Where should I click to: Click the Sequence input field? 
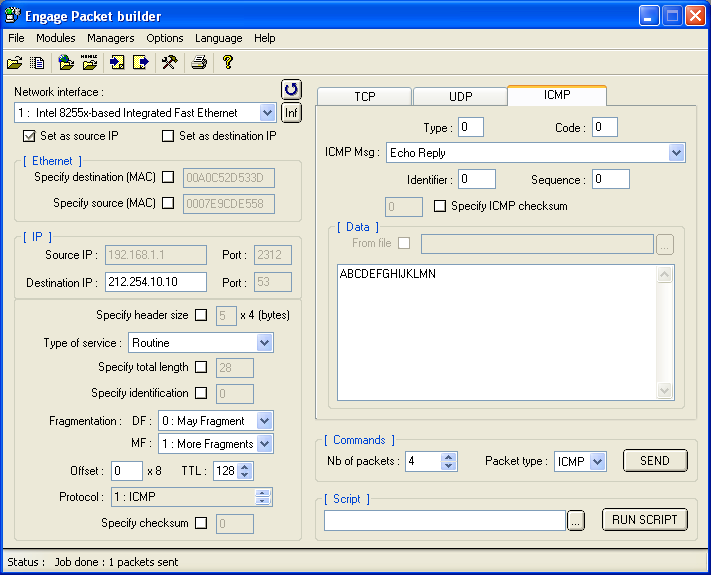pos(610,179)
